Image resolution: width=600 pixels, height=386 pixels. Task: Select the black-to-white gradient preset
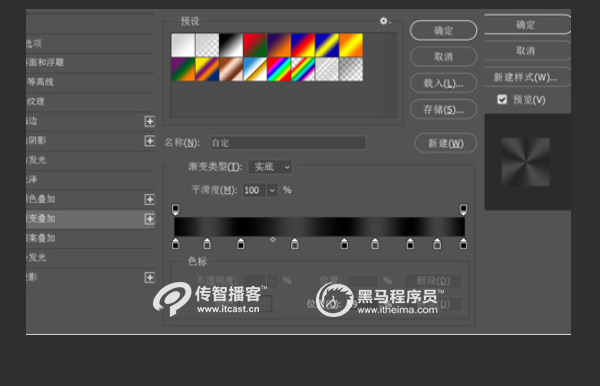[x=231, y=45]
